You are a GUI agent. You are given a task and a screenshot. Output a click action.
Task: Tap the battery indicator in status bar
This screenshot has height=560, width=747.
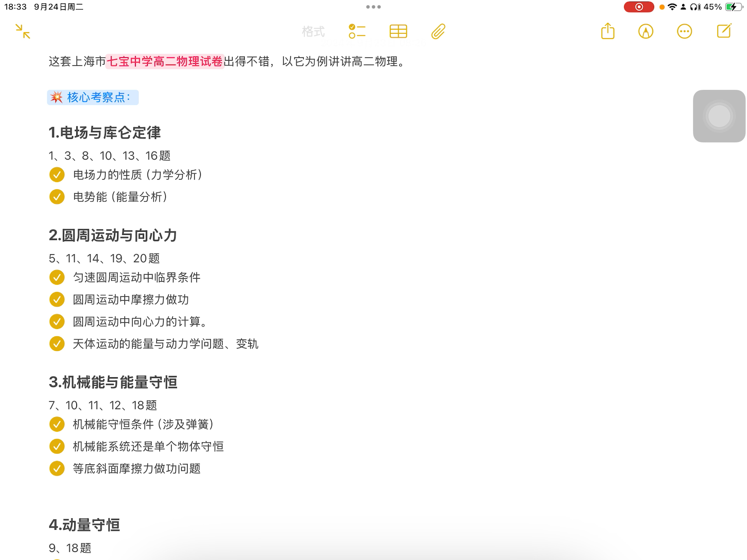coord(733,7)
